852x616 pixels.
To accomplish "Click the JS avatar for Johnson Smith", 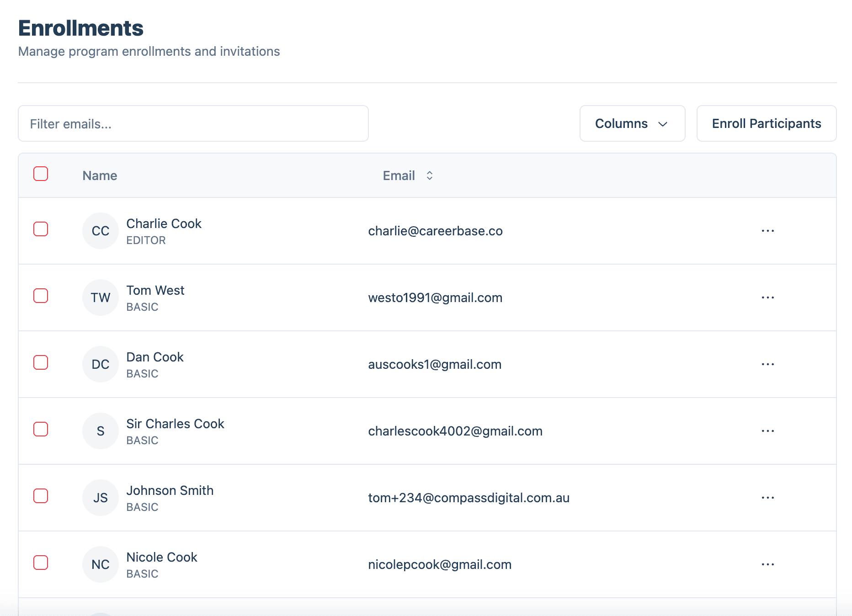I will coord(101,498).
